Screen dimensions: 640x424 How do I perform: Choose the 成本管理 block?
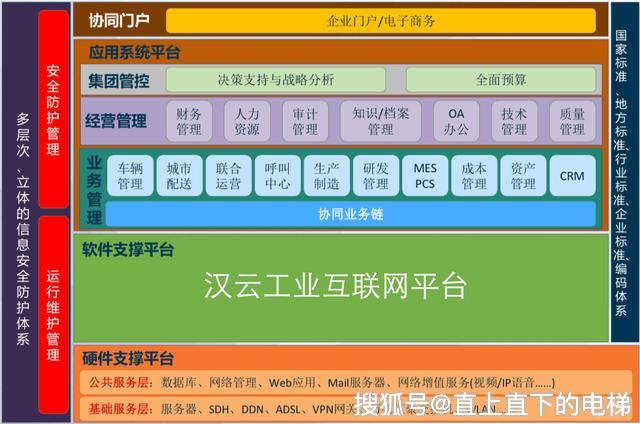[x=474, y=175]
